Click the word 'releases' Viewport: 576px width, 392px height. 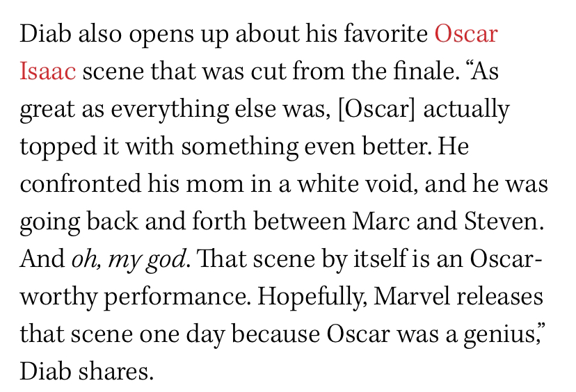click(x=499, y=296)
